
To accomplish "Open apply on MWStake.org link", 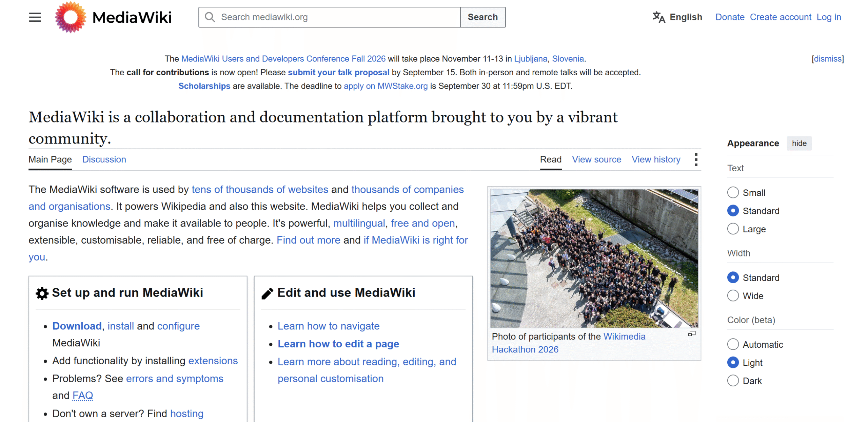I will point(386,86).
